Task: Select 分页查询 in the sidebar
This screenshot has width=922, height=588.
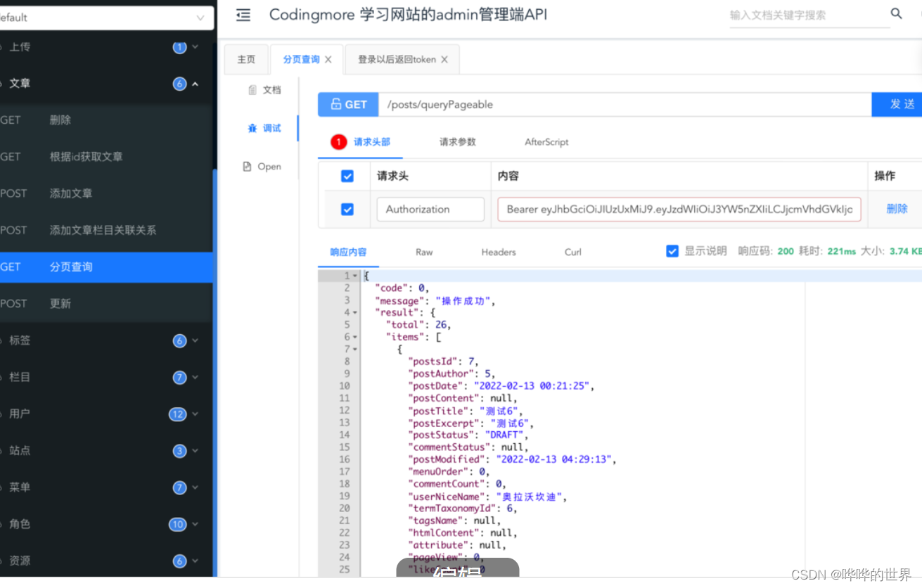Action: click(x=106, y=267)
